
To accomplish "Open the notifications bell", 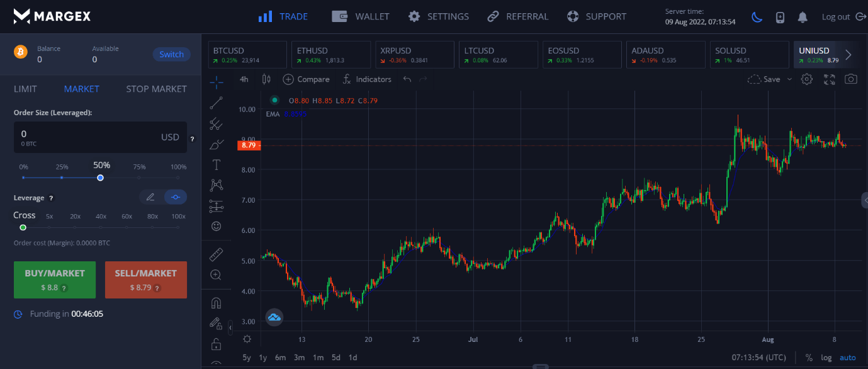I will [x=803, y=17].
